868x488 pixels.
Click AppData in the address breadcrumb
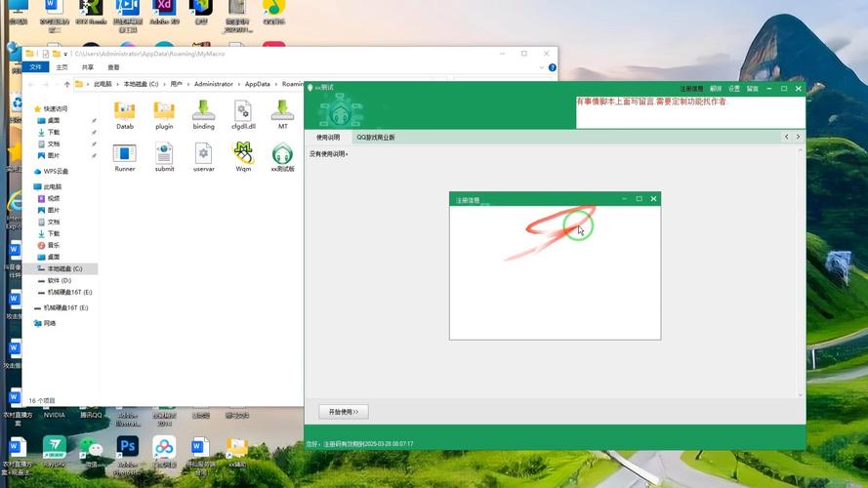coord(258,84)
